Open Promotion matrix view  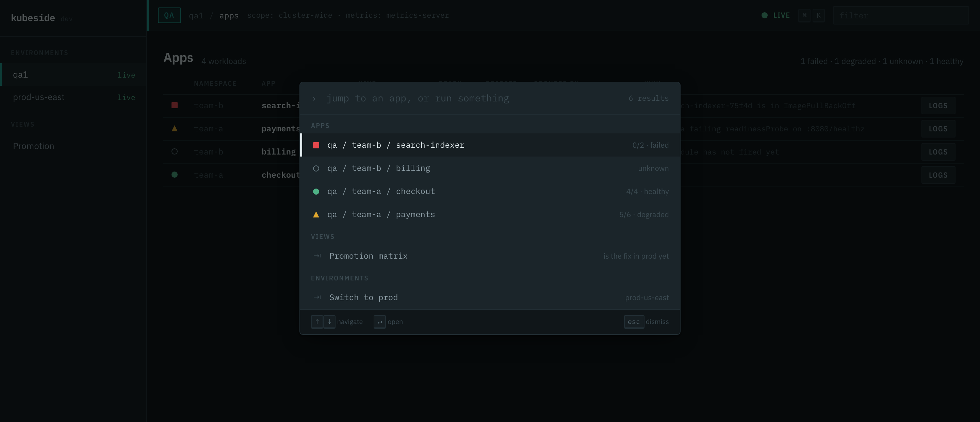(x=490, y=256)
